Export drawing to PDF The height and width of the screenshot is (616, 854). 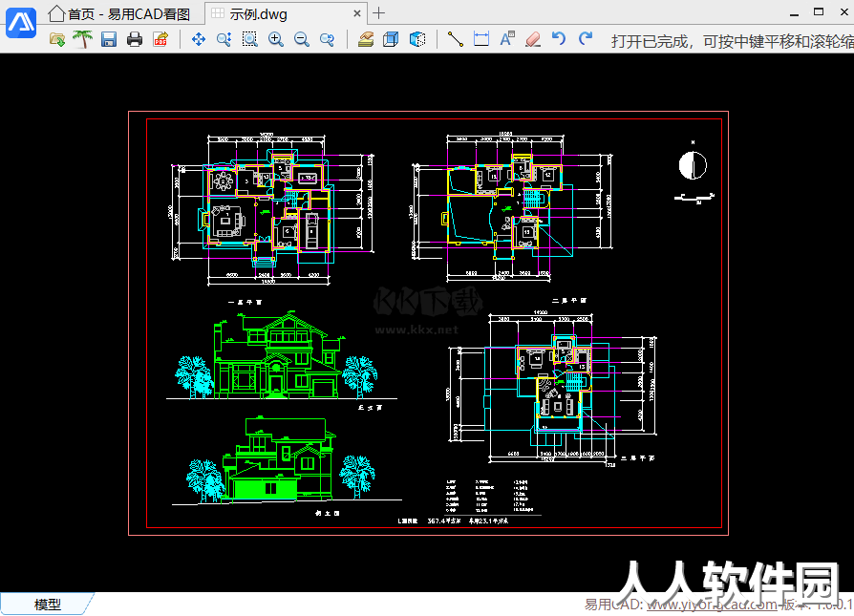(160, 39)
